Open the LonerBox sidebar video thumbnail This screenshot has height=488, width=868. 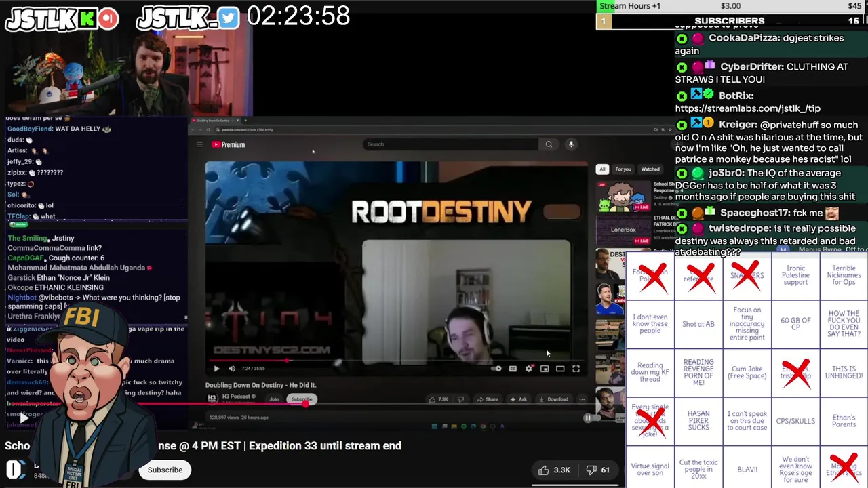point(623,230)
